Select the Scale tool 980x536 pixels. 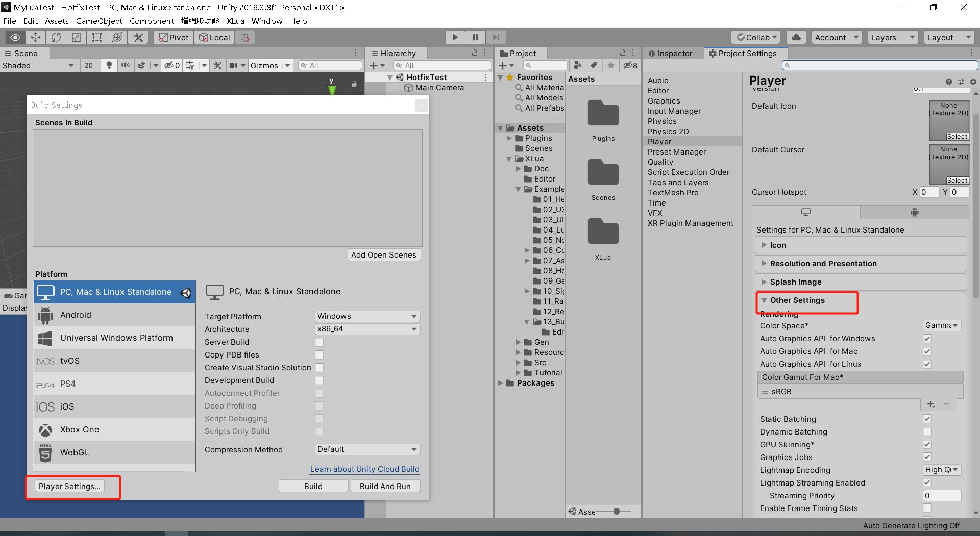(x=77, y=37)
